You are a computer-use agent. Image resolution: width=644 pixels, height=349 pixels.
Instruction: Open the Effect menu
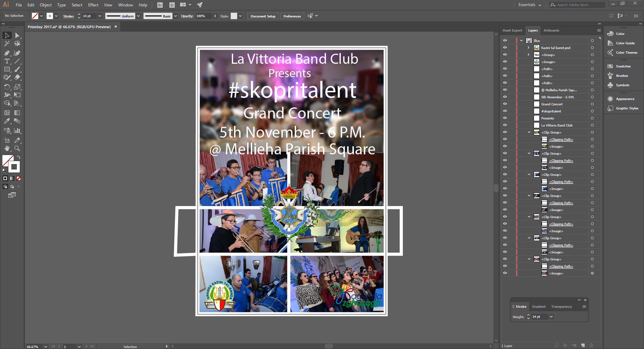coord(93,5)
